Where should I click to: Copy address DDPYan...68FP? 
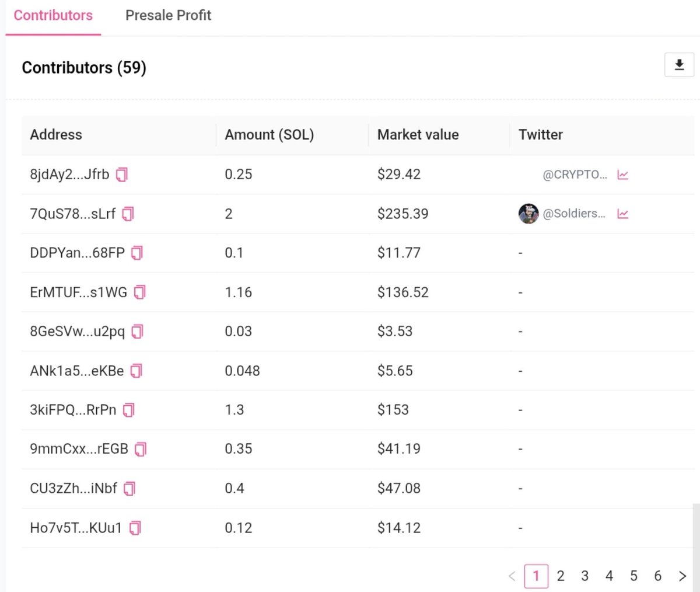pyautogui.click(x=137, y=253)
